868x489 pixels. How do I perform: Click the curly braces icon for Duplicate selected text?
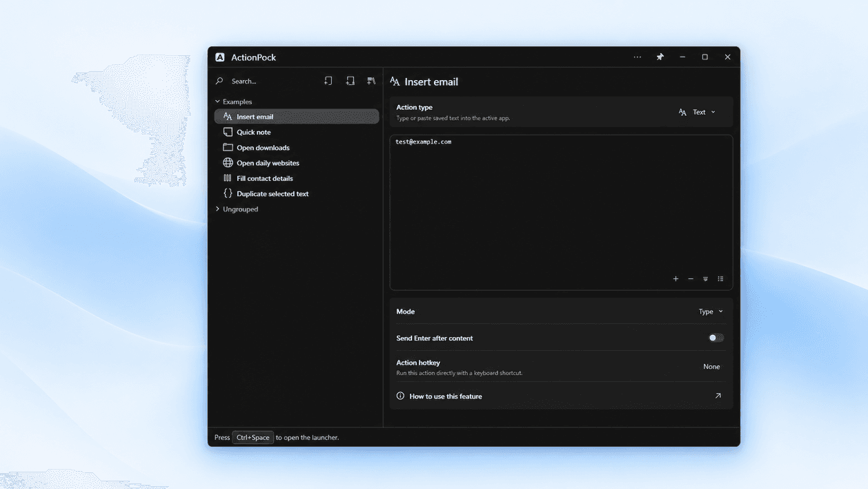pyautogui.click(x=228, y=193)
